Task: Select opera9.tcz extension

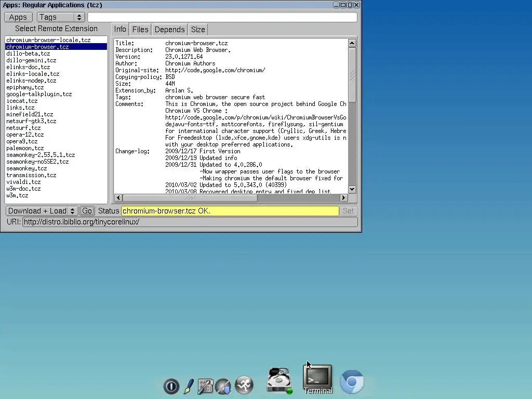Action: (56, 141)
